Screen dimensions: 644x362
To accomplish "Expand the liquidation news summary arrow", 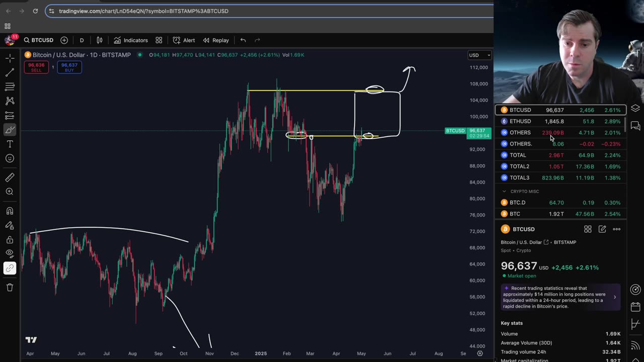I will [614, 297].
